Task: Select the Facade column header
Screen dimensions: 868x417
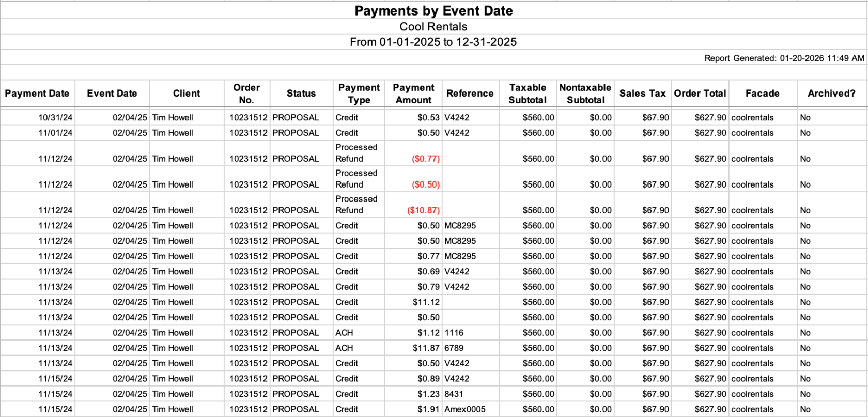Action: coord(762,94)
